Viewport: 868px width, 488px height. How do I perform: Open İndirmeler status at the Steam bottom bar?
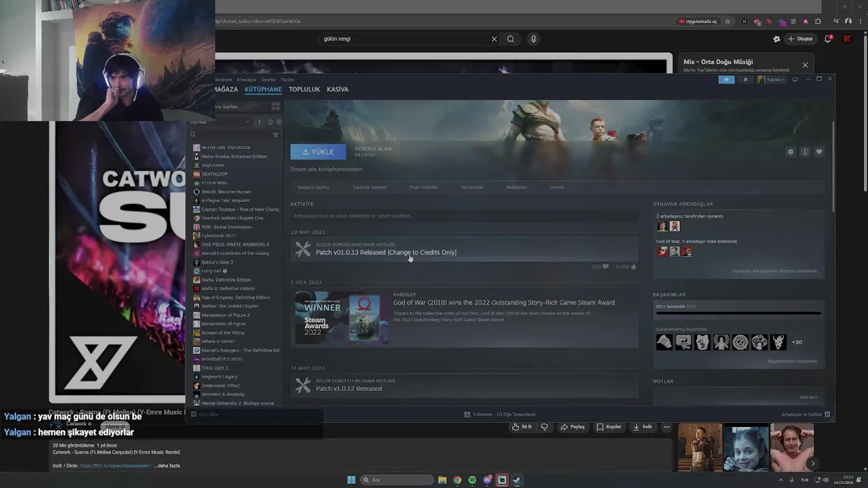pos(500,414)
